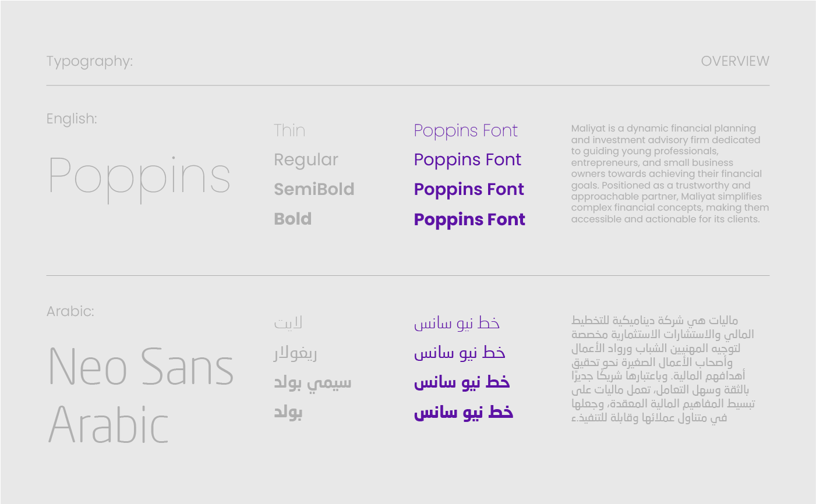816x504 pixels.
Task: Select the OVERVIEW label at top right
Action: coord(734,61)
